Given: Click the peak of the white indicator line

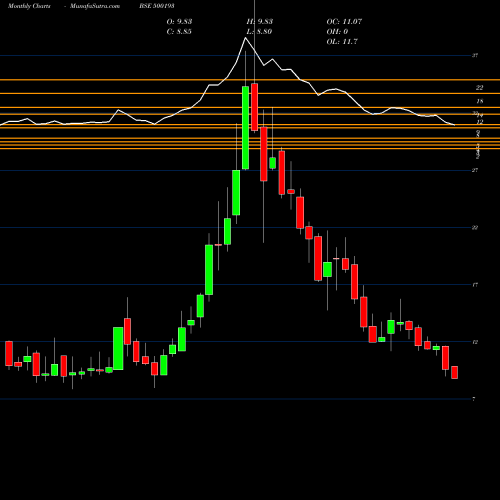Looking at the screenshot, I should tap(246, 38).
